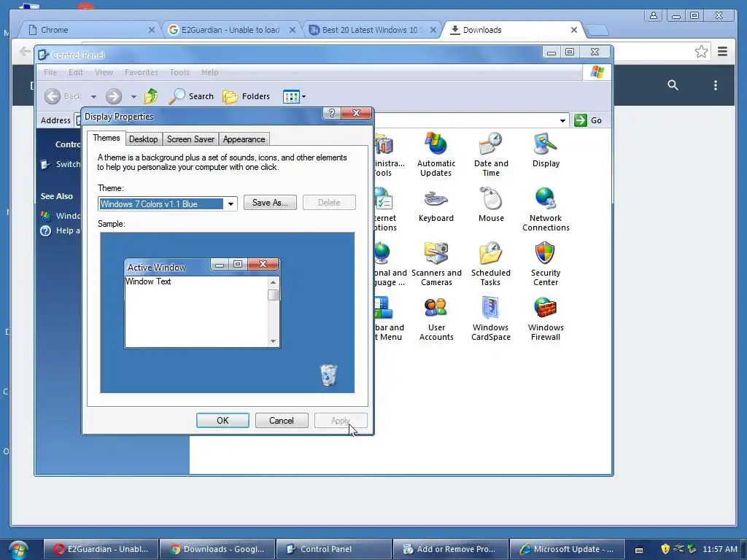This screenshot has height=560, width=747.
Task: Click the OK button in Display Properties
Action: coord(222,421)
